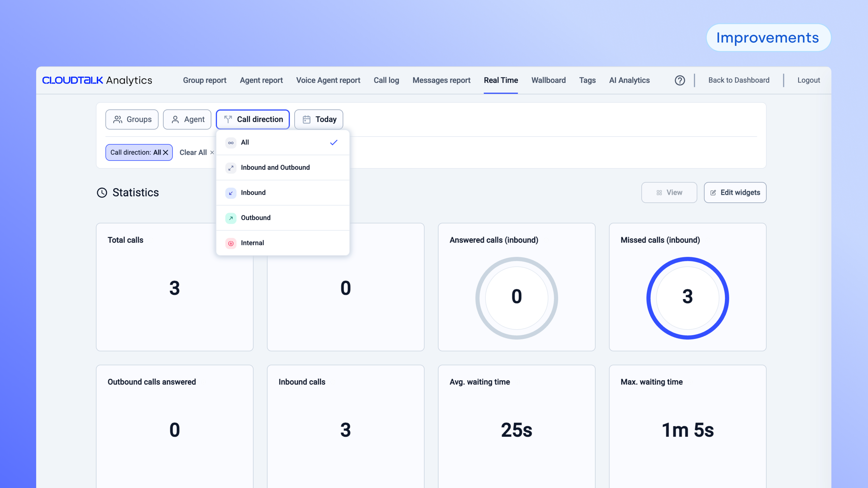This screenshot has width=868, height=488.
Task: Click the green Outbound arrow icon
Action: pos(231,218)
